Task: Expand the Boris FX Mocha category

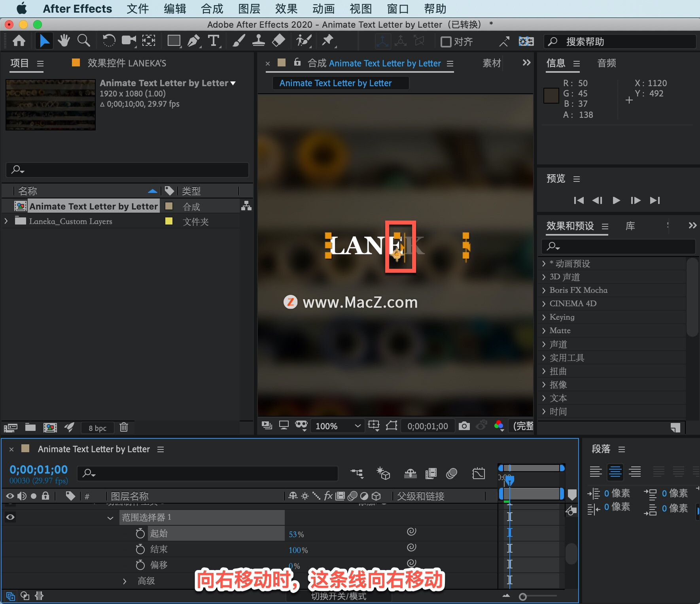Action: pyautogui.click(x=544, y=291)
